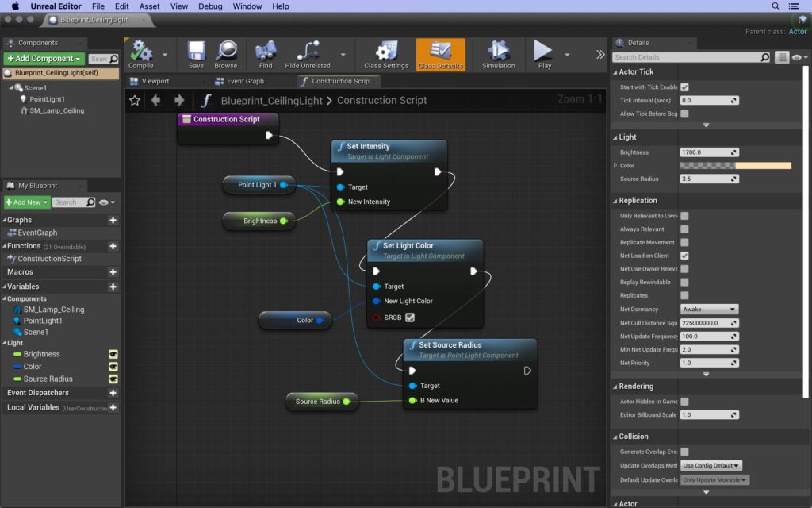Compile the blueprint

click(141, 55)
